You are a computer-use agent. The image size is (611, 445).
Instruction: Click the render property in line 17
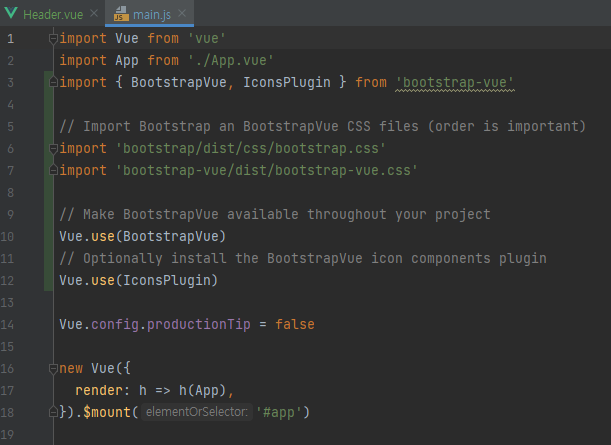coord(99,390)
